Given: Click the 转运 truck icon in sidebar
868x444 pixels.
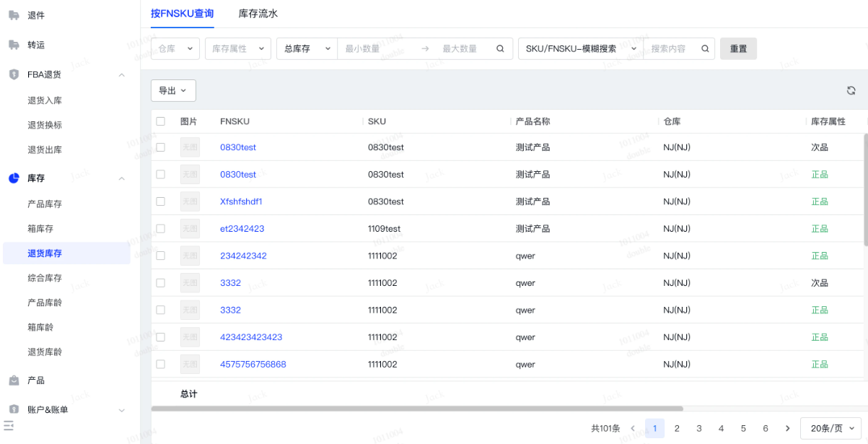Looking at the screenshot, I should click(x=14, y=45).
